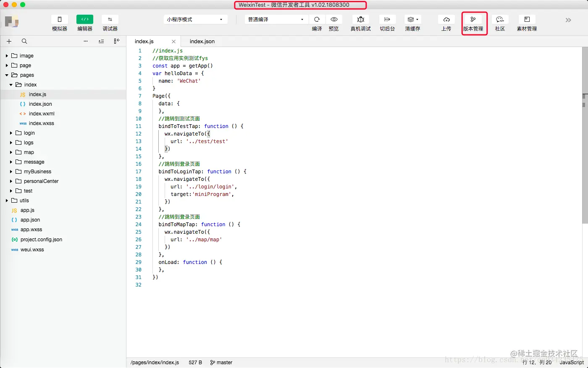Viewport: 588px width, 368px height.
Task: Open the community (社区) icon
Action: coord(500,19)
